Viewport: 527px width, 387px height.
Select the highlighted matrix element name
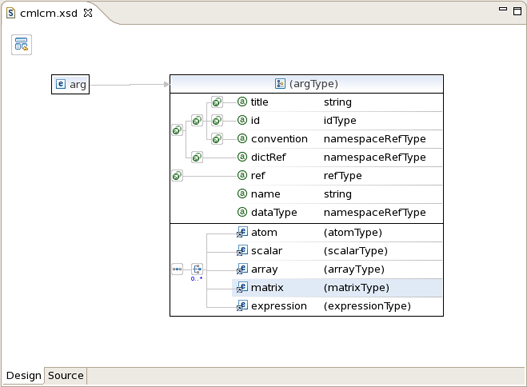[267, 287]
